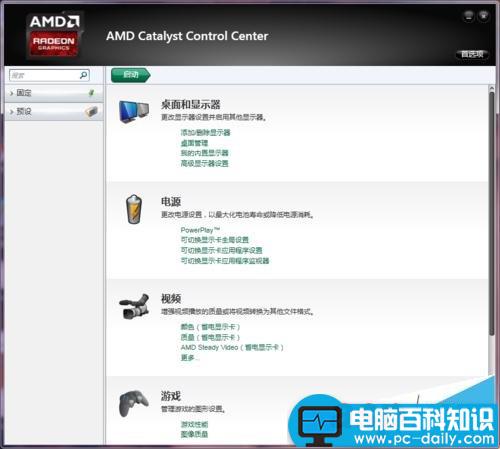The width and height of the screenshot is (500, 449).
Task: Click the Video camcorder icon
Action: 134,307
